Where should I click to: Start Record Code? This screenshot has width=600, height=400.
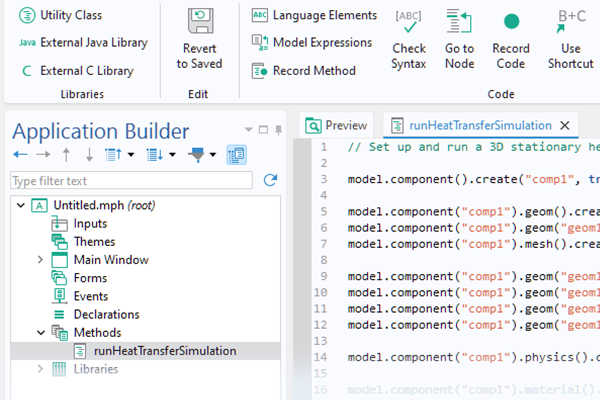coord(511,40)
